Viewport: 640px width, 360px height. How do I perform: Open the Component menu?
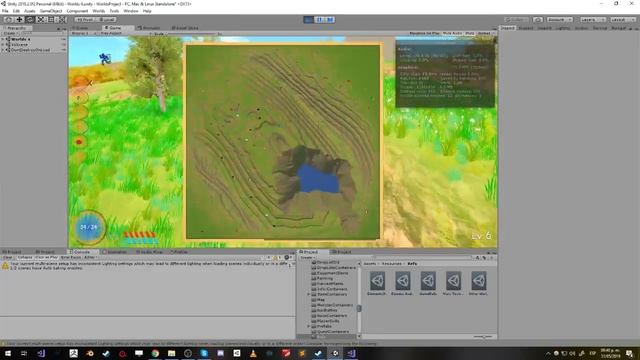point(77,11)
